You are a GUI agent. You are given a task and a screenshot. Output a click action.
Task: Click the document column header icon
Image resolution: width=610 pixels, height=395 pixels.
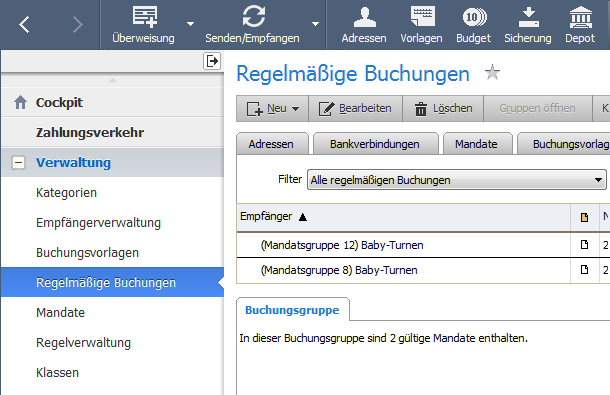pos(584,217)
